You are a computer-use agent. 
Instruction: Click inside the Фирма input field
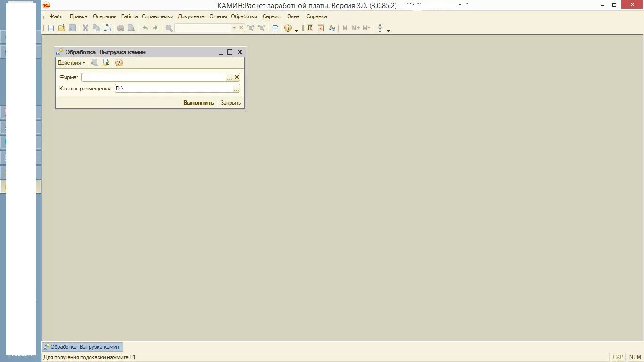[154, 77]
